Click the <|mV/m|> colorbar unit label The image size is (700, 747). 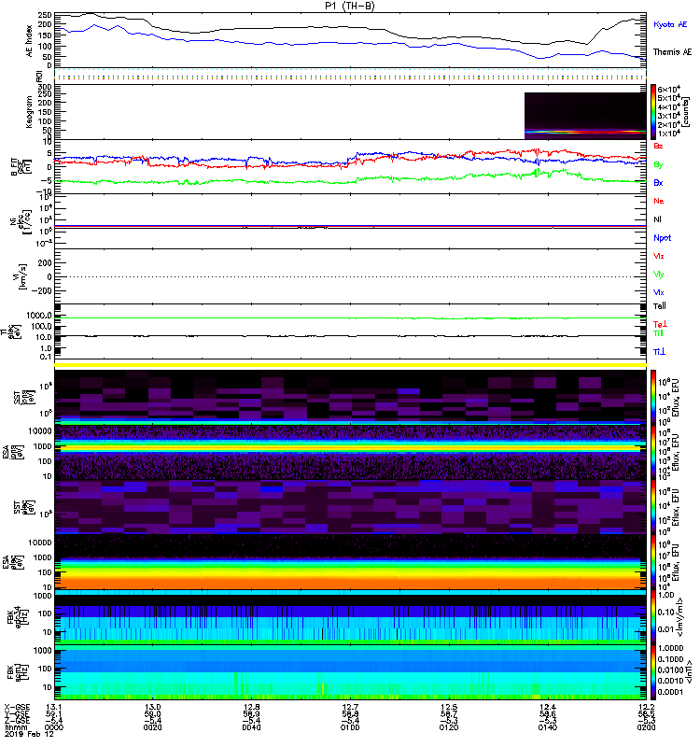pos(680,617)
